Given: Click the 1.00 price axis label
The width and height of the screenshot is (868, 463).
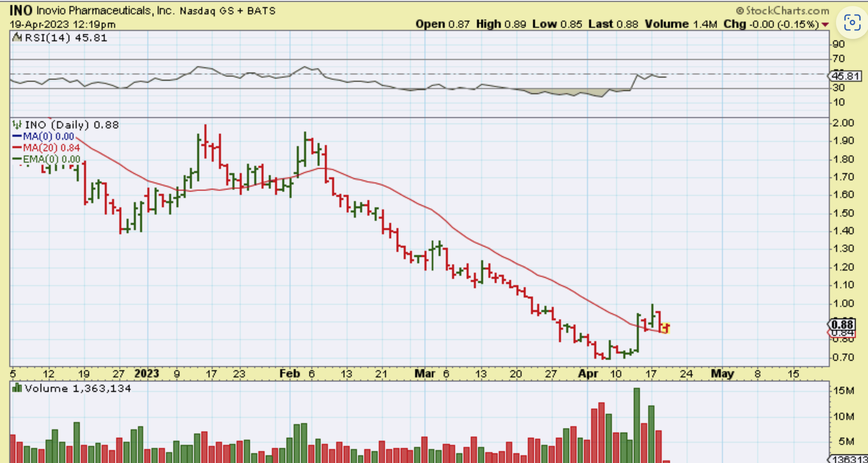Looking at the screenshot, I should coord(843,303).
